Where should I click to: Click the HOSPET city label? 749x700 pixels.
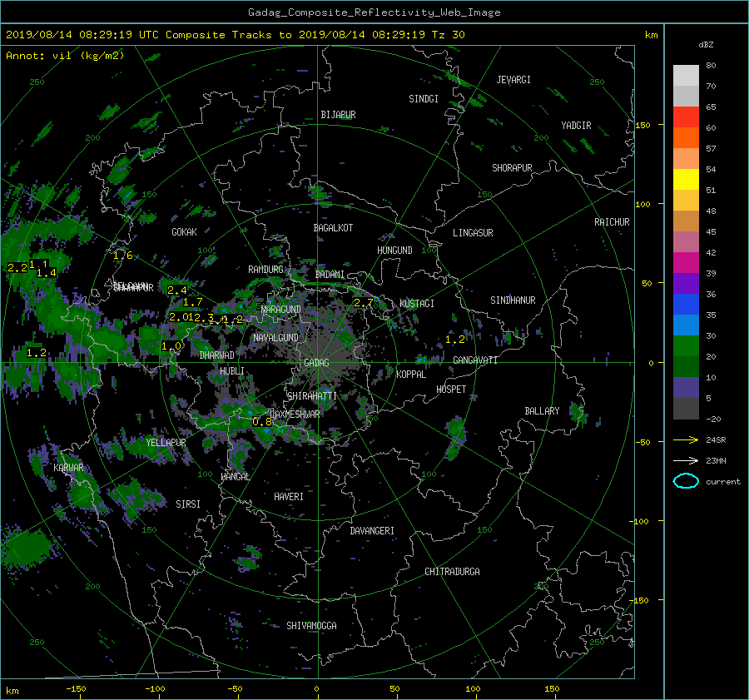click(x=451, y=390)
